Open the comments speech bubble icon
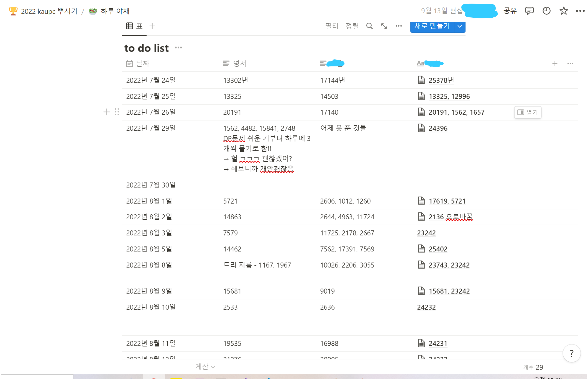The height and width of the screenshot is (388, 588). click(x=529, y=11)
